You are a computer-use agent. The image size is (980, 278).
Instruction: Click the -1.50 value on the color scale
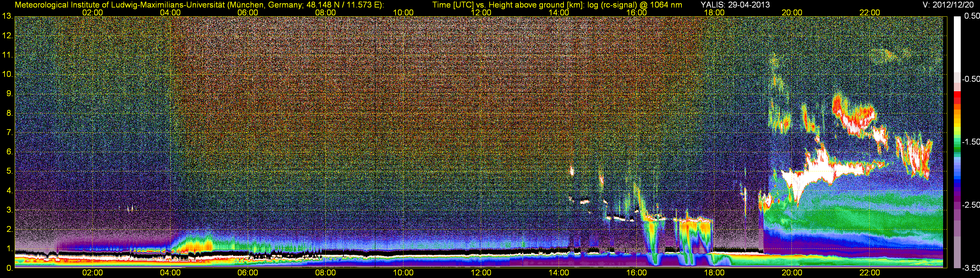click(x=971, y=142)
